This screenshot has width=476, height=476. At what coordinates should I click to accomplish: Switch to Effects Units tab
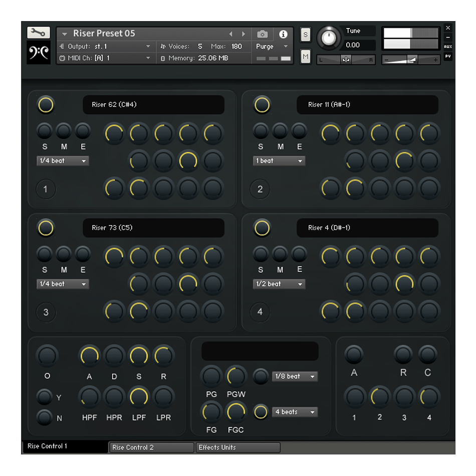(x=237, y=447)
